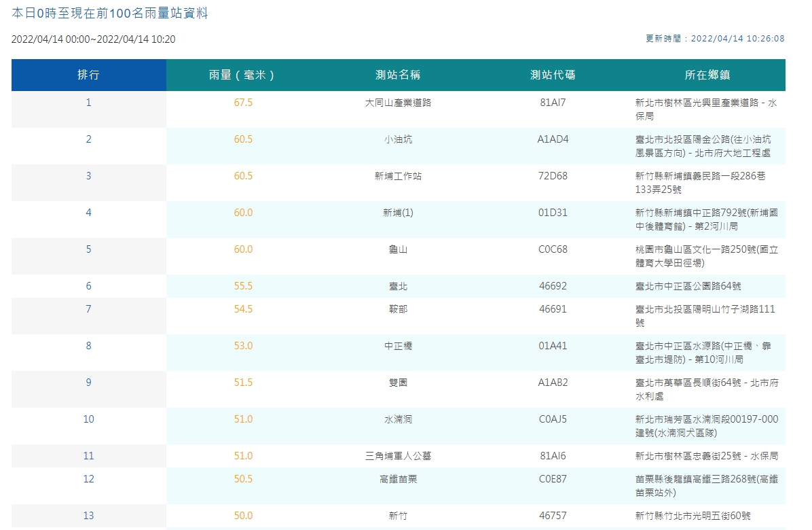The width and height of the screenshot is (812, 530).
Task: Click rank number 13
Action: tap(88, 516)
